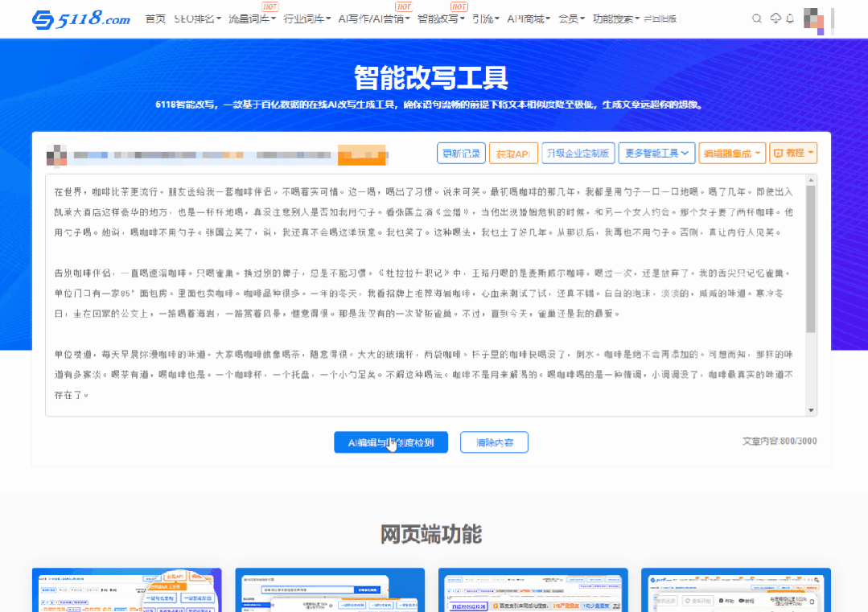Open 更新记录 to view update history
This screenshot has height=612, width=868.
point(461,152)
